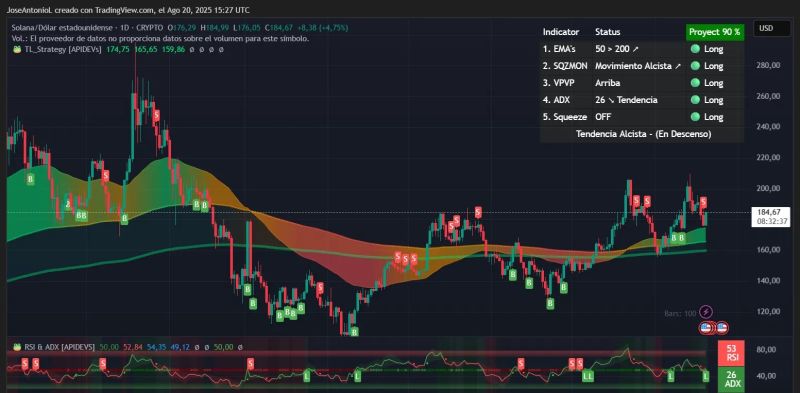
Task: Click the 174,75 TL_Strategy legend value
Action: (x=117, y=50)
